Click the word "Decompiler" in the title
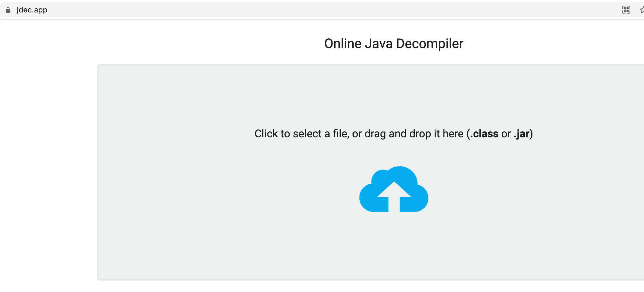644x292 pixels. click(x=430, y=44)
